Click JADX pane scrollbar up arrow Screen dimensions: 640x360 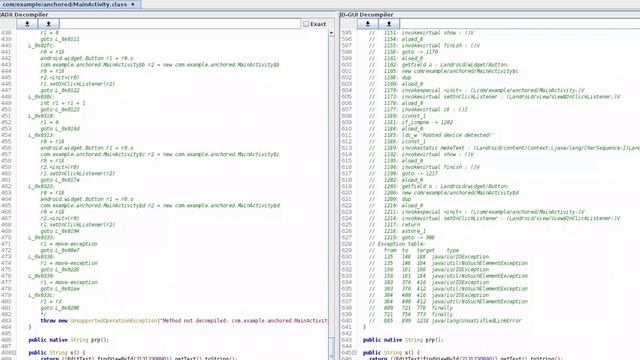click(x=331, y=33)
